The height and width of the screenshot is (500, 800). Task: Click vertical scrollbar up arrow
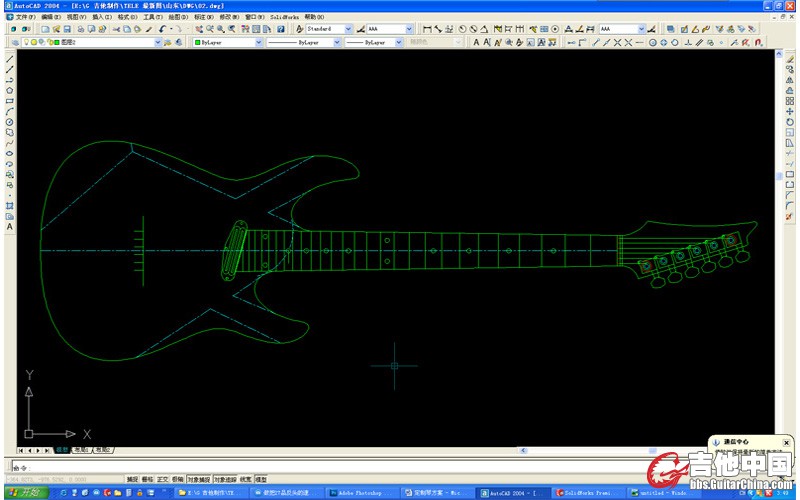point(779,53)
